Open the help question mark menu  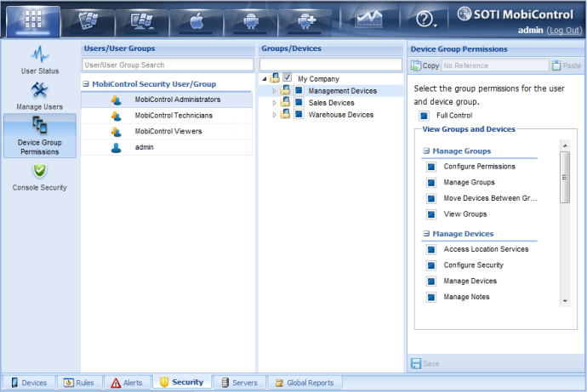425,19
